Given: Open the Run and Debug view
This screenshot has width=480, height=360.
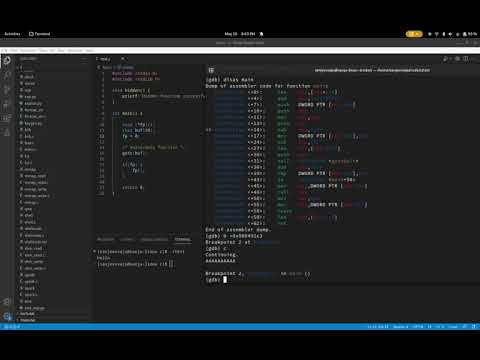Looking at the screenshot, I should click(x=7, y=104).
